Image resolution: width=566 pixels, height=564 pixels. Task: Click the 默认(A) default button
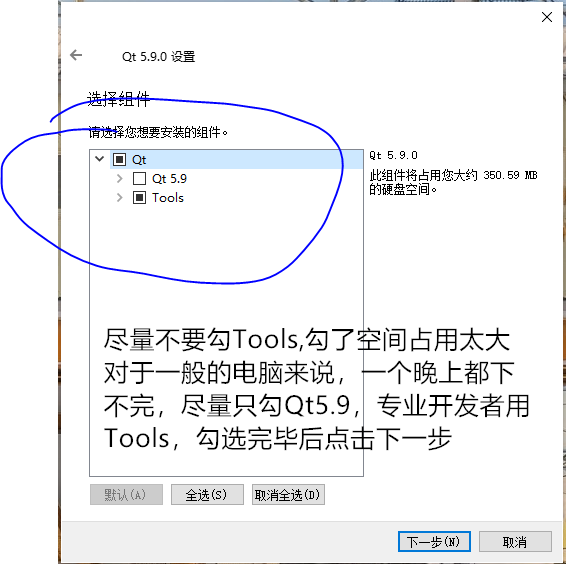click(x=126, y=494)
